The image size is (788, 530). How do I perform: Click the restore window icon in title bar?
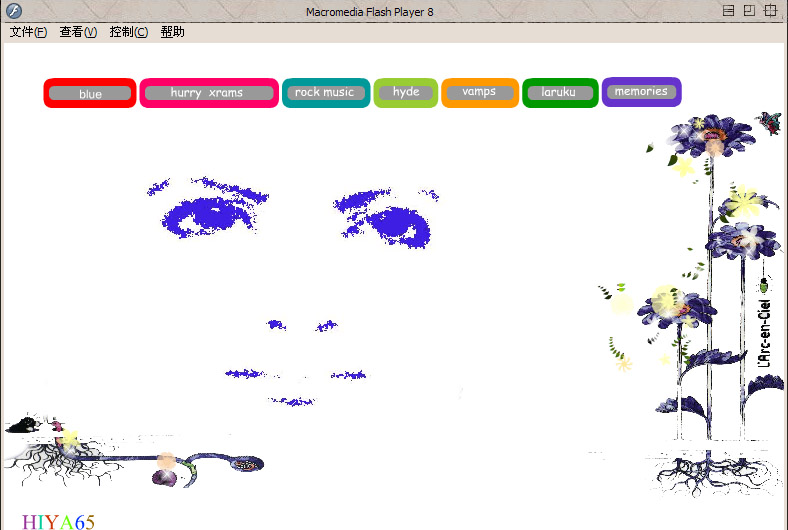point(749,11)
